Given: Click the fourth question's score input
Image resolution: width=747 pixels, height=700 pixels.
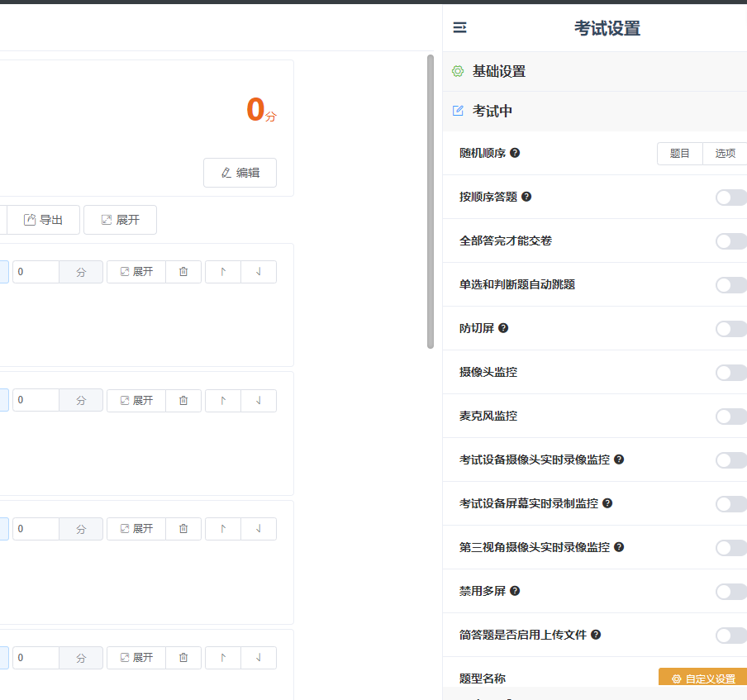Looking at the screenshot, I should (36, 658).
